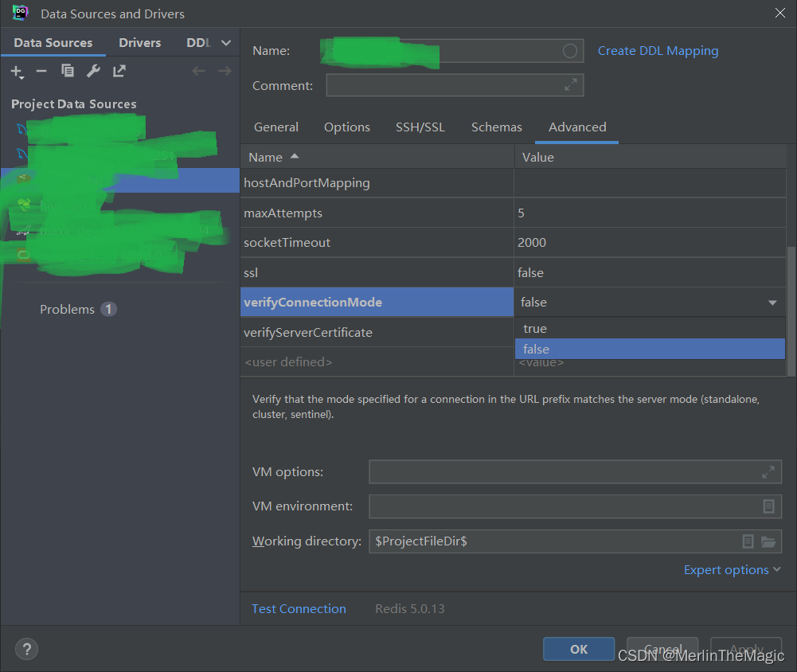The width and height of the screenshot is (797, 672).
Task: Duplicate the selected data source
Action: [x=68, y=71]
